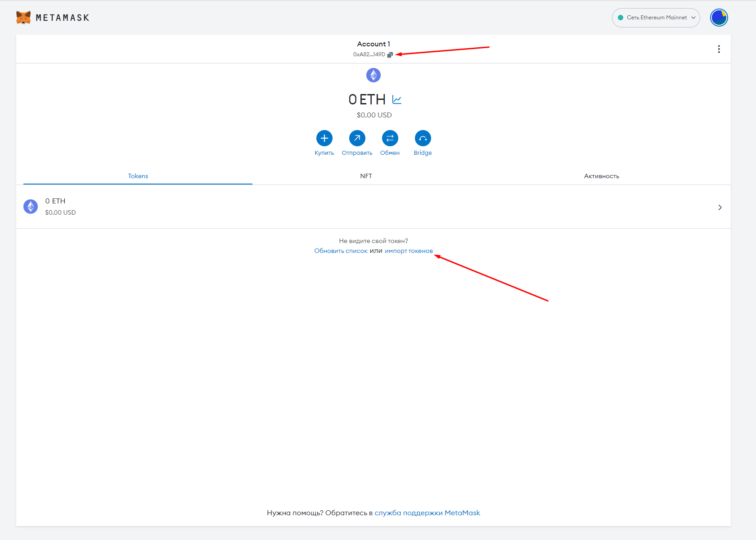Viewport: 756px width, 540px height.
Task: Click the account avatar in top right corner
Action: [x=719, y=17]
